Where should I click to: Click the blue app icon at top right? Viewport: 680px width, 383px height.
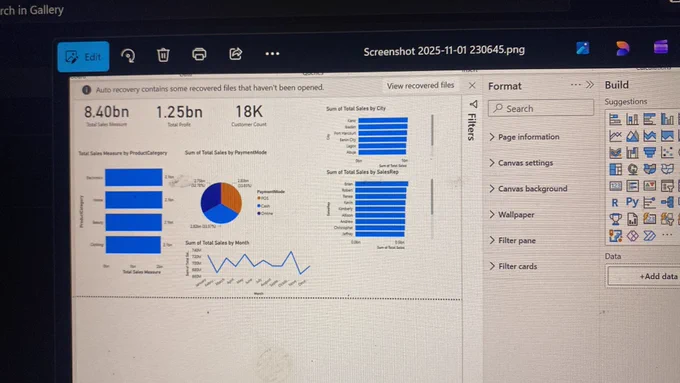pyautogui.click(x=582, y=48)
